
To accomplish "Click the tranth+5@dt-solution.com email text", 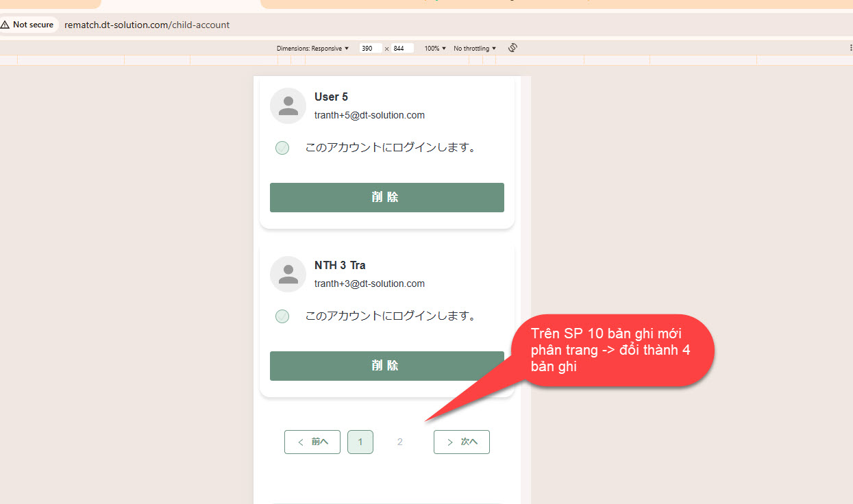I will [369, 115].
